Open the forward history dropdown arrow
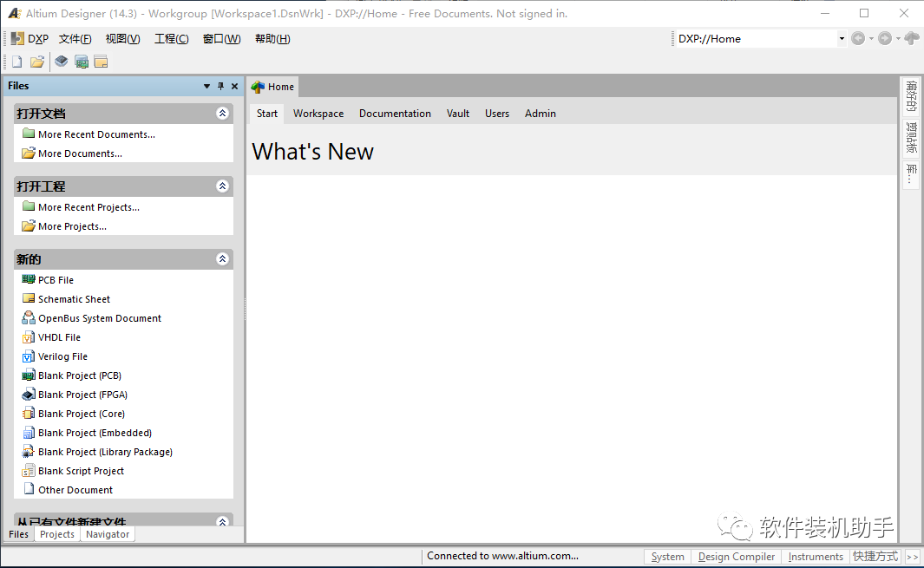Screen dimensions: 924x568 pos(898,39)
